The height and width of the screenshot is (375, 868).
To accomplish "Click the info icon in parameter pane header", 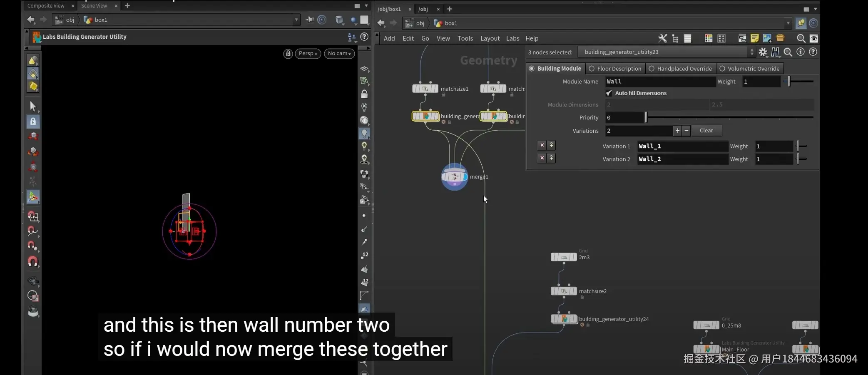I will point(801,52).
